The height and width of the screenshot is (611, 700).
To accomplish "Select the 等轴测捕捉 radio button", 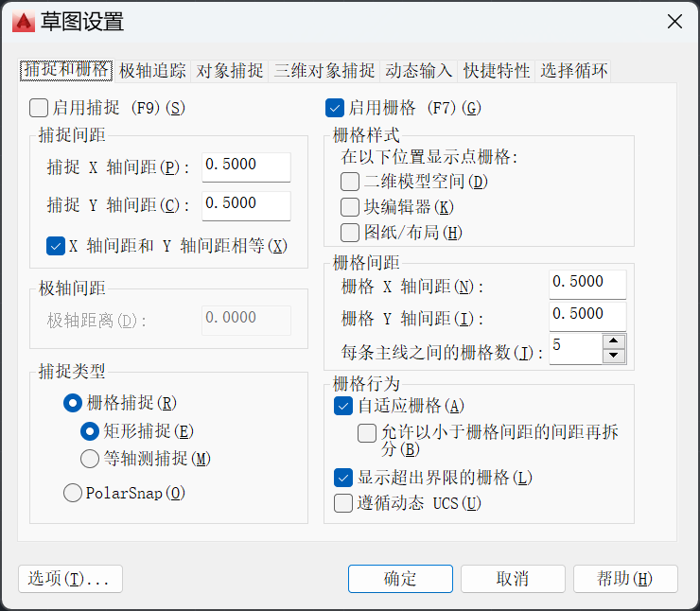I will pyautogui.click(x=90, y=459).
